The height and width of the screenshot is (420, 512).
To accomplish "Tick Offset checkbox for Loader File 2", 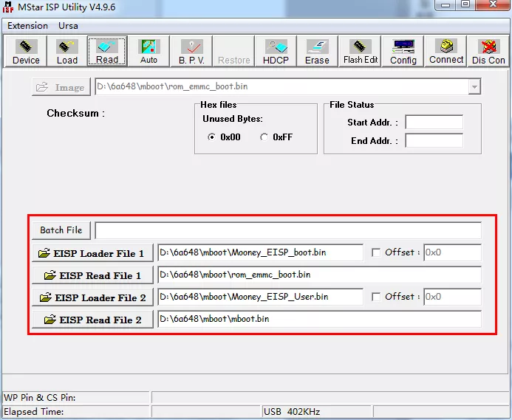I will 376,297.
